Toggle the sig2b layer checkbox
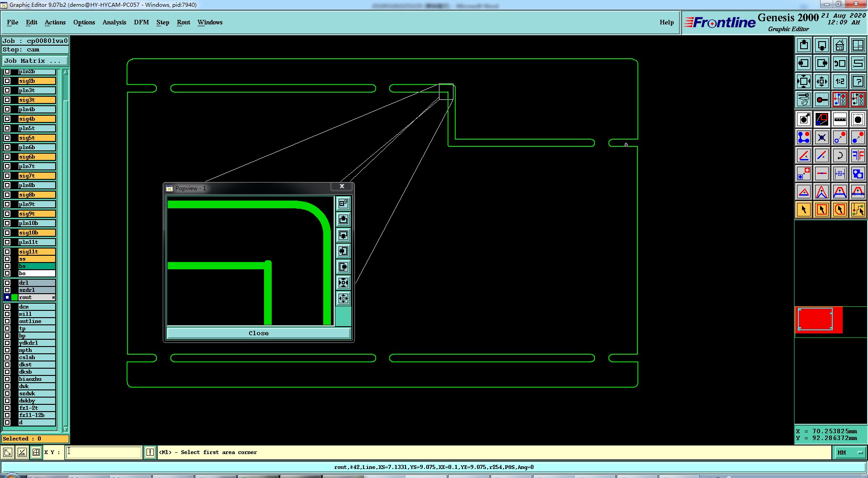Screen dimensions: 868x478 point(7,81)
